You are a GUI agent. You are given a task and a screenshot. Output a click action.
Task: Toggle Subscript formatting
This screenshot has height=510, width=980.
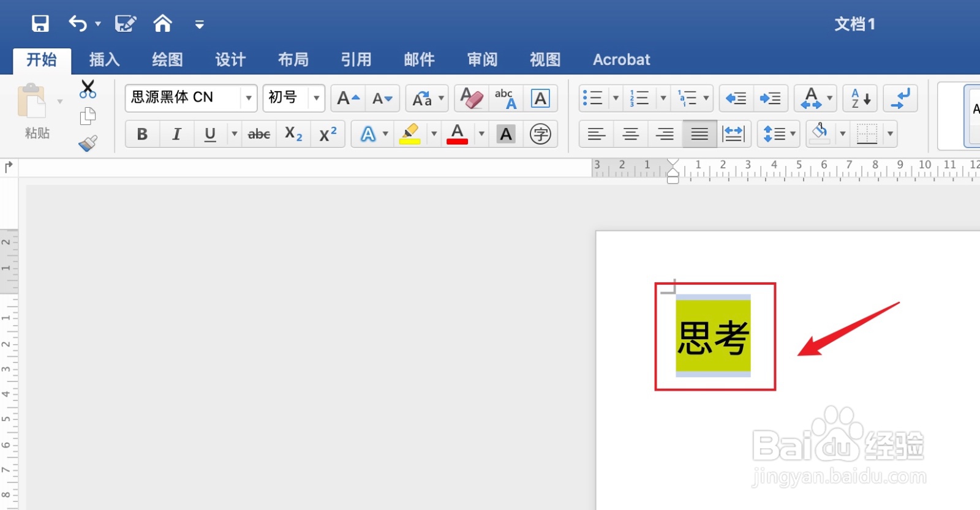[293, 134]
